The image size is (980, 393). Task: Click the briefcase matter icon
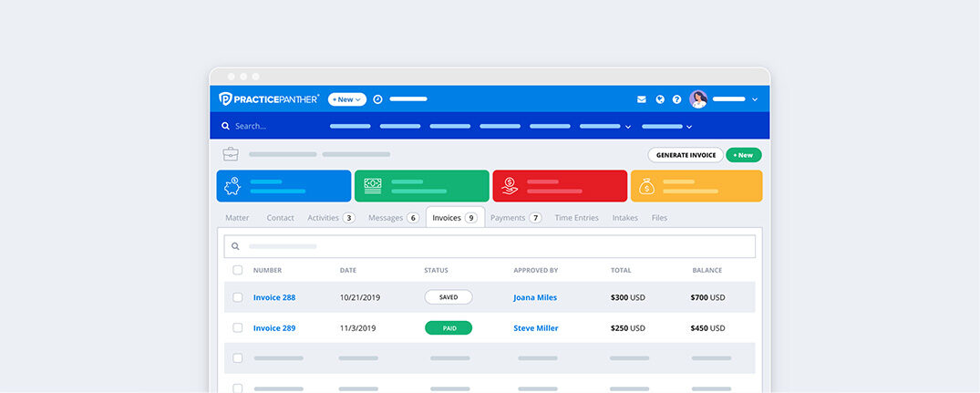pos(231,154)
